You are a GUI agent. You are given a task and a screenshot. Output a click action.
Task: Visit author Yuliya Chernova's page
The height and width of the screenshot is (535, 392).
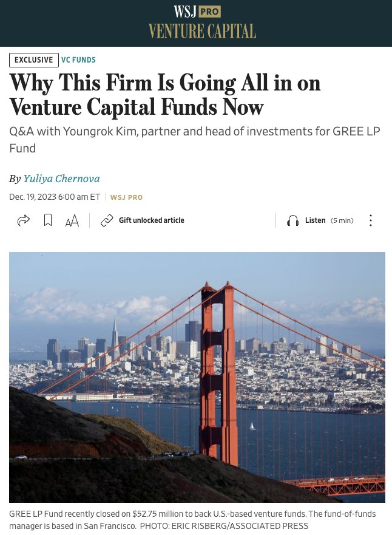[x=61, y=179]
